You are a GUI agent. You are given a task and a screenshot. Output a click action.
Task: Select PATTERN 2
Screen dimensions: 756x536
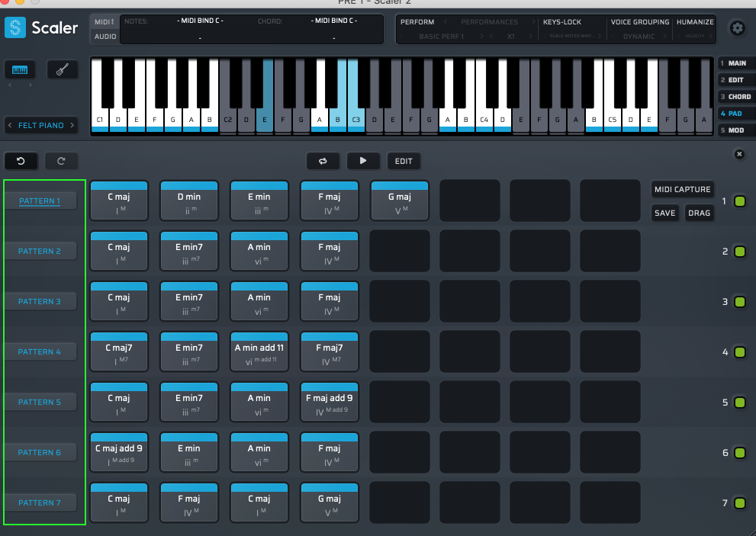(40, 251)
